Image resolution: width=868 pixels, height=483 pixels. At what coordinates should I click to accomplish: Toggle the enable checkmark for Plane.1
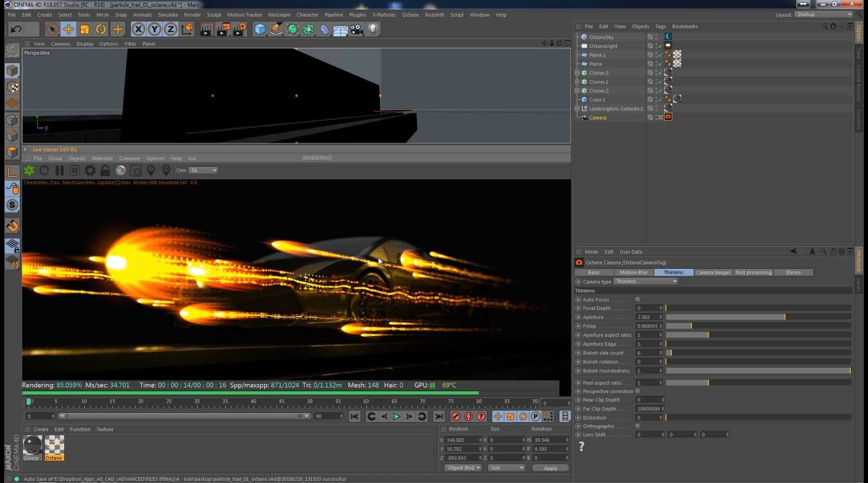tap(660, 55)
